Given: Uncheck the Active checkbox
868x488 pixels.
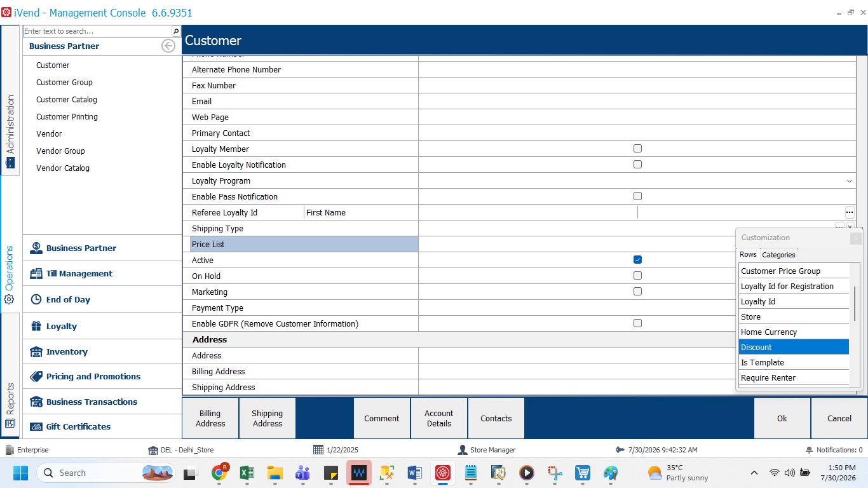Looking at the screenshot, I should point(637,260).
